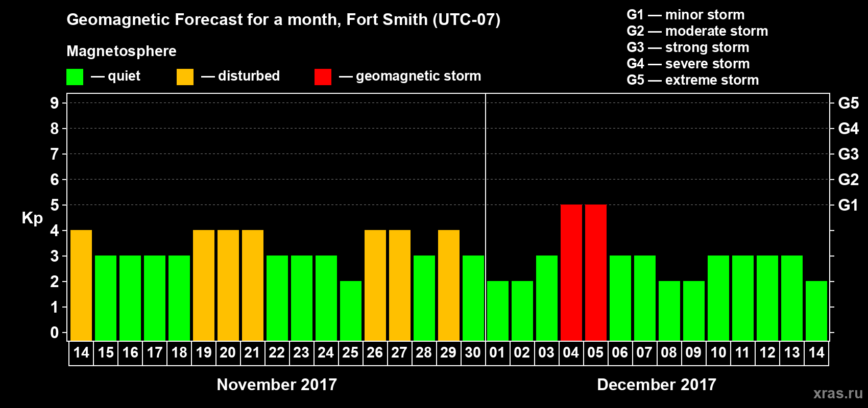Click the 'G2 — moderate storm' legend line
Viewport: 868px width, 408px height.
(697, 31)
